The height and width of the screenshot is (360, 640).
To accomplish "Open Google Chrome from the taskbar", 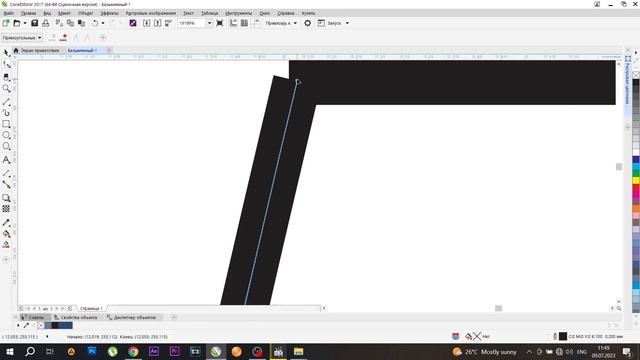I will [133, 351].
